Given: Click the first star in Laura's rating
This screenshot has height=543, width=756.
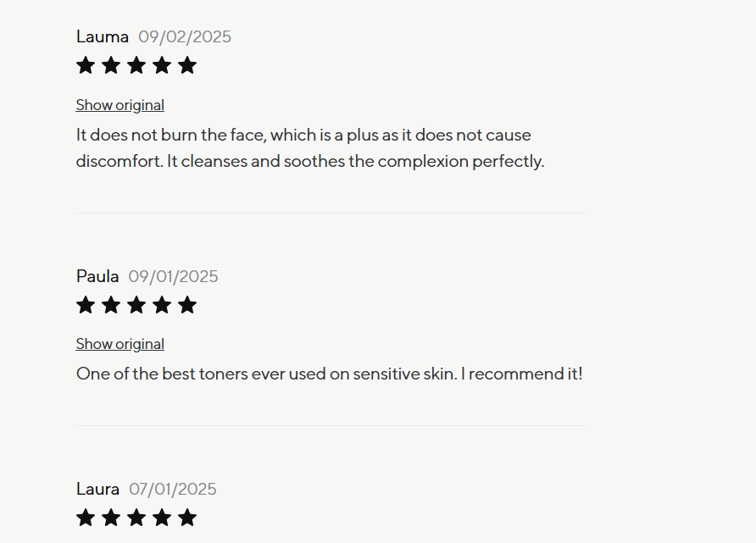Looking at the screenshot, I should 86,518.
